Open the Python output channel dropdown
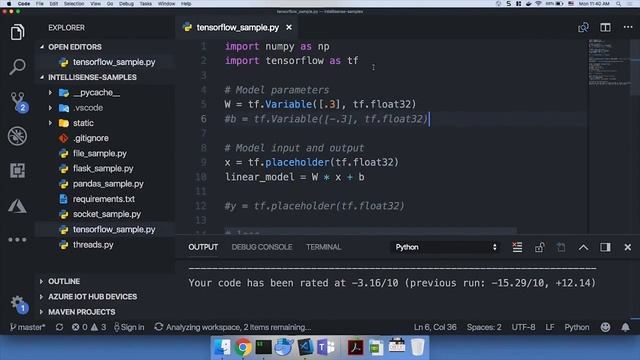Screen dimensions: 640x360 [x=446, y=247]
